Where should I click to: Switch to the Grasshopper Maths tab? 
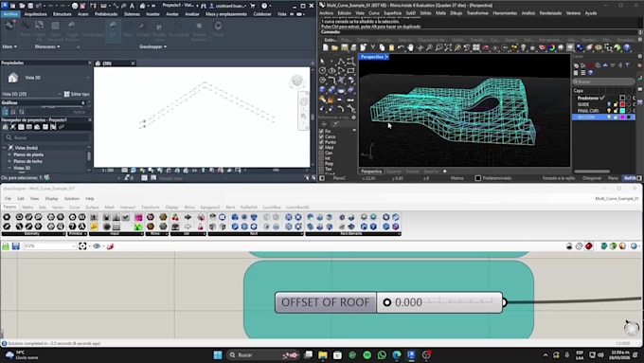[x=27, y=208]
